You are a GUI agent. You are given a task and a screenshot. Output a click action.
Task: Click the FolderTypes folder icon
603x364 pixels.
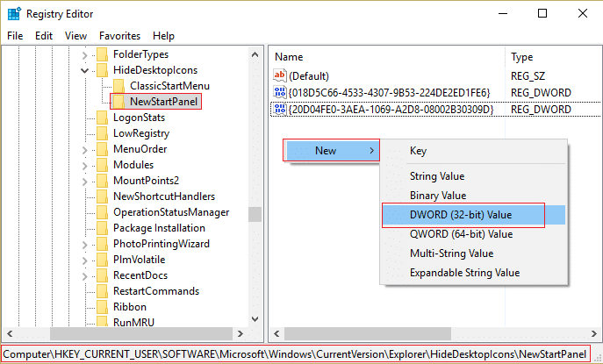pos(103,54)
